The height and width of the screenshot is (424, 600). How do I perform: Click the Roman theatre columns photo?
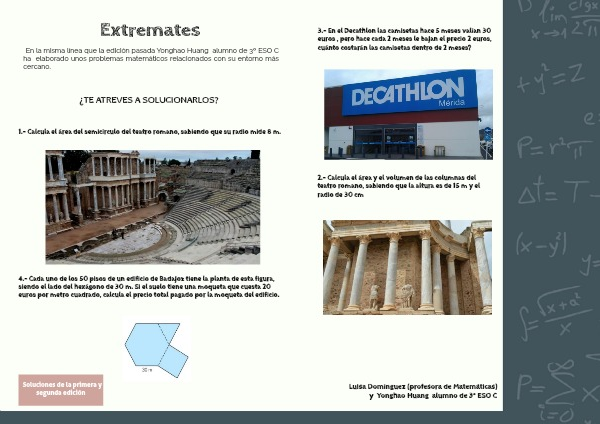coord(407,267)
